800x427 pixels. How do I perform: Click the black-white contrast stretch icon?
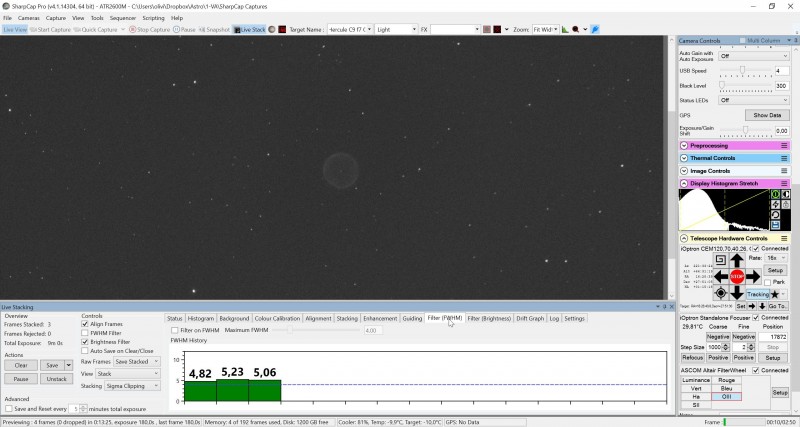tap(786, 194)
